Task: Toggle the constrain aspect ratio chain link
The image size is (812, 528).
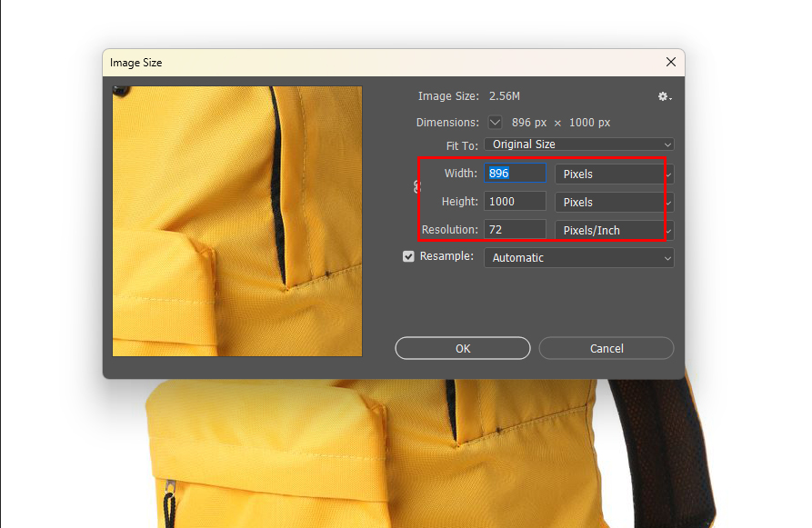Action: [x=417, y=187]
